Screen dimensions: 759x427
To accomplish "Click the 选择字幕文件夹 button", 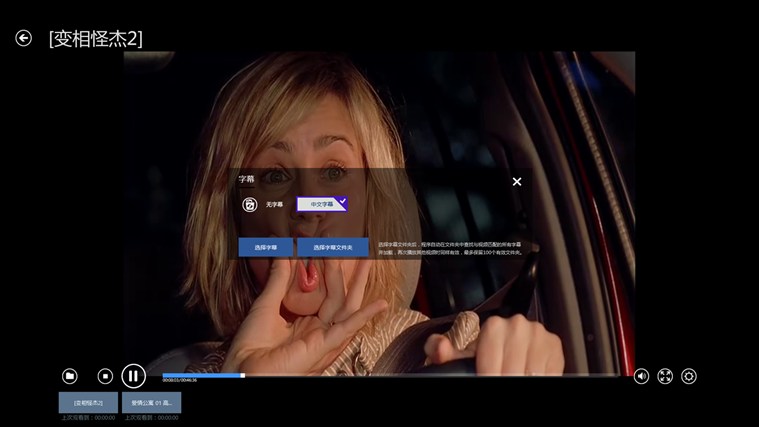I will click(x=332, y=247).
